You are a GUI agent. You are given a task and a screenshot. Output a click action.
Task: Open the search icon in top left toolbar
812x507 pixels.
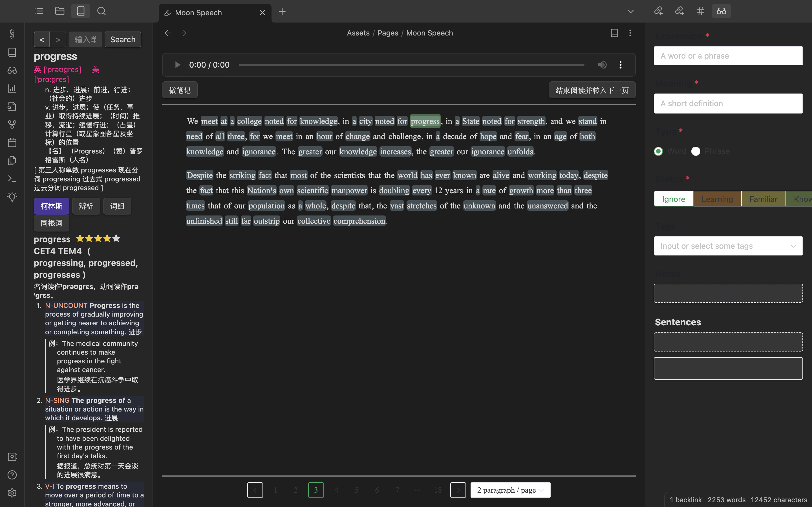coord(101,11)
